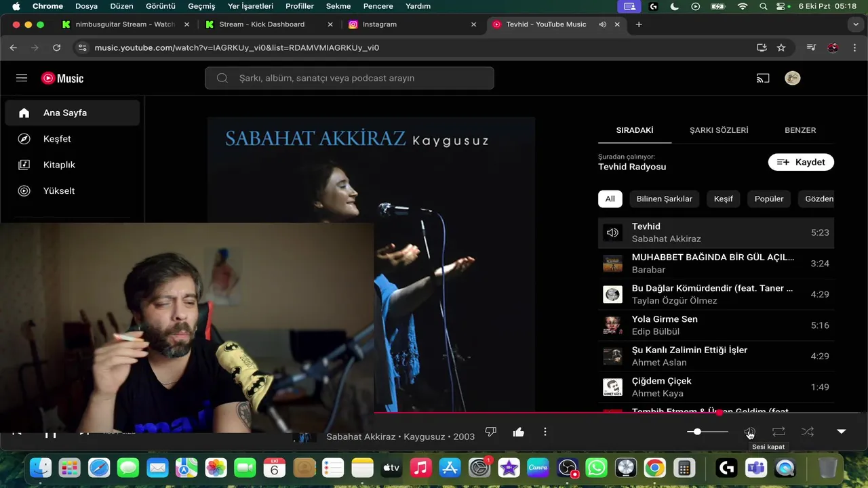This screenshot has width=868, height=488.
Task: Adjust the volume slider
Action: pos(708,432)
